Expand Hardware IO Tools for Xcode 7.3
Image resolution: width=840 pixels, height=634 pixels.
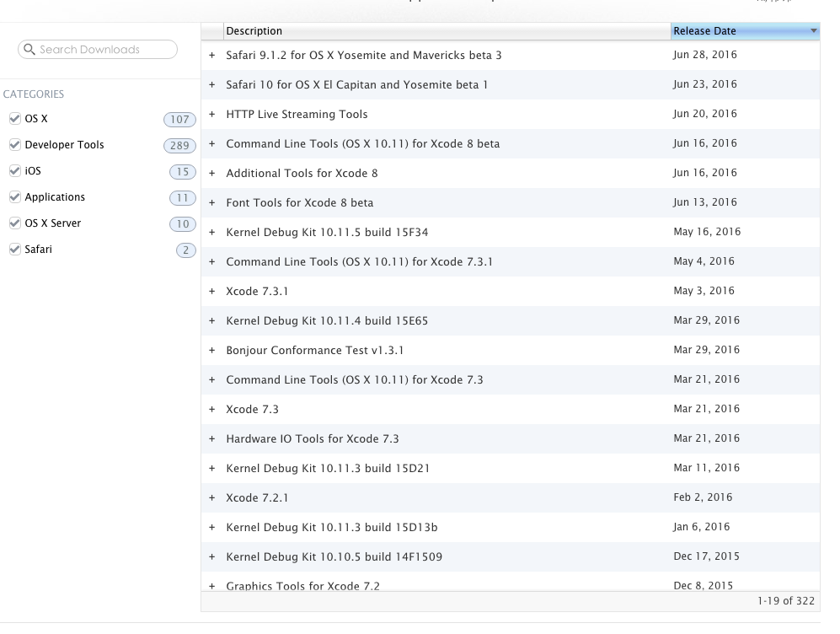click(212, 438)
